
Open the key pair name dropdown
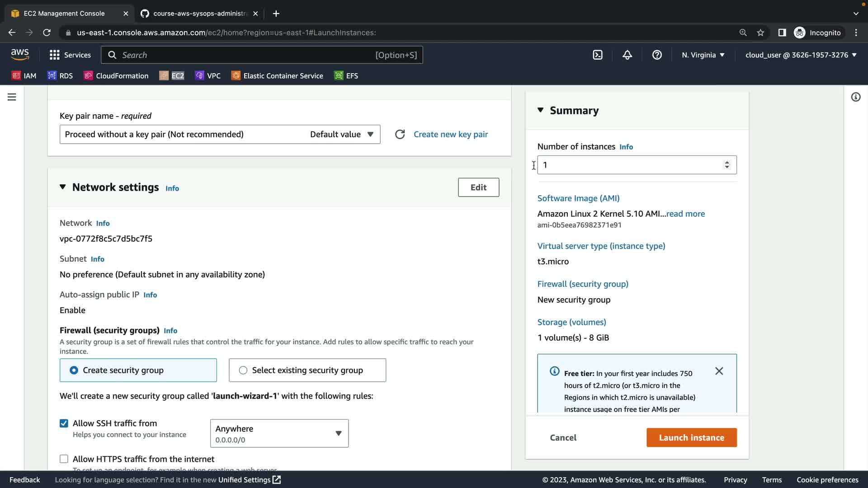coord(220,134)
